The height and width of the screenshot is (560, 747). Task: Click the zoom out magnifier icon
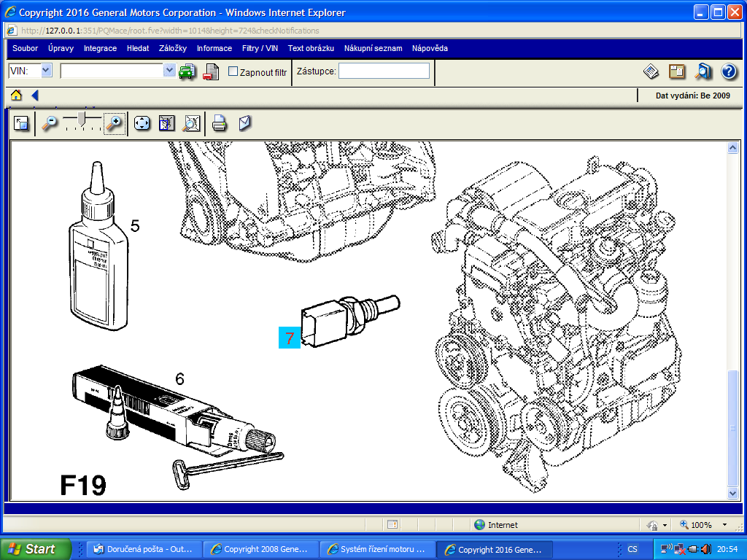click(x=49, y=123)
